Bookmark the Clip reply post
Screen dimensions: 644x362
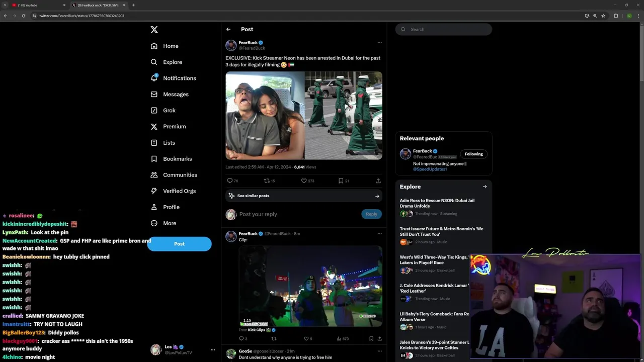coord(371,339)
